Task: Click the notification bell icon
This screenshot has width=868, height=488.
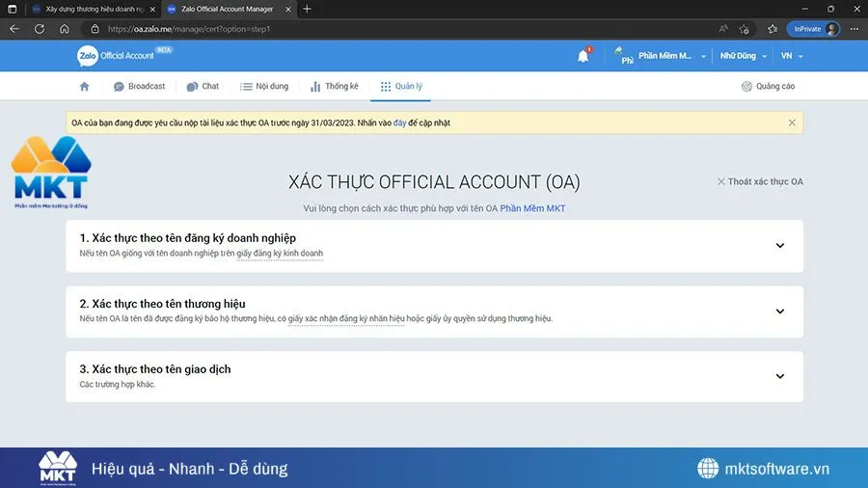Action: [x=583, y=56]
